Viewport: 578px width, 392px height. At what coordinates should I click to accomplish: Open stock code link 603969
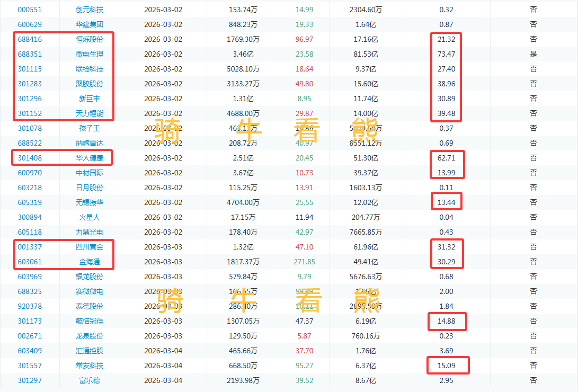(x=30, y=277)
